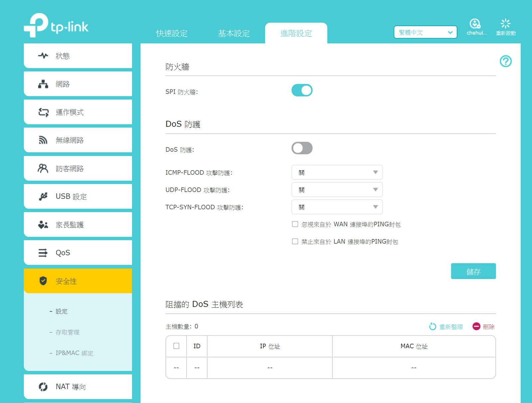The image size is (532, 403).
Task: Switch to the 快速設定 tab
Action: click(x=171, y=33)
